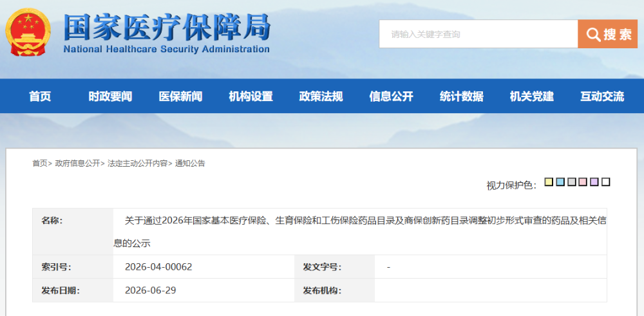Open the 医保新闻 navigation tab
The image size is (644, 316).
click(x=180, y=97)
